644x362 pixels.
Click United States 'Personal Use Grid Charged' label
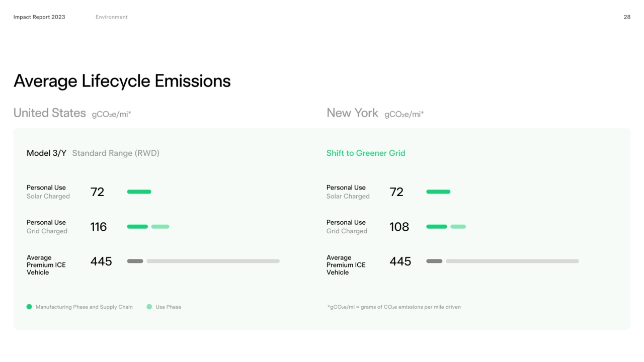(47, 227)
